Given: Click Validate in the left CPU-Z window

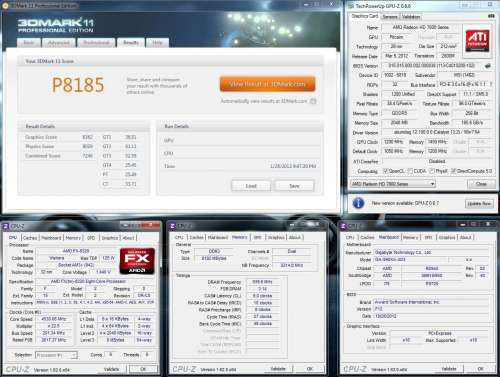Looking at the screenshot, I should pos(111,369).
